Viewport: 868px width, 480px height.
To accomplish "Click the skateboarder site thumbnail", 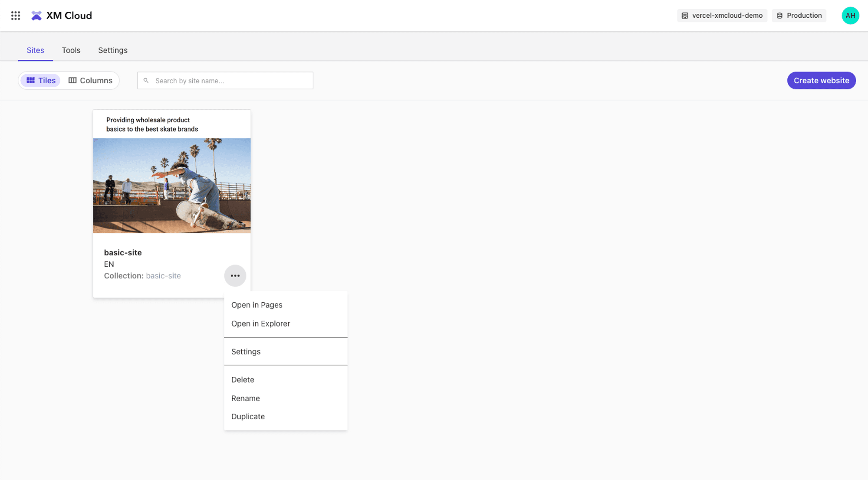I will pos(172,186).
